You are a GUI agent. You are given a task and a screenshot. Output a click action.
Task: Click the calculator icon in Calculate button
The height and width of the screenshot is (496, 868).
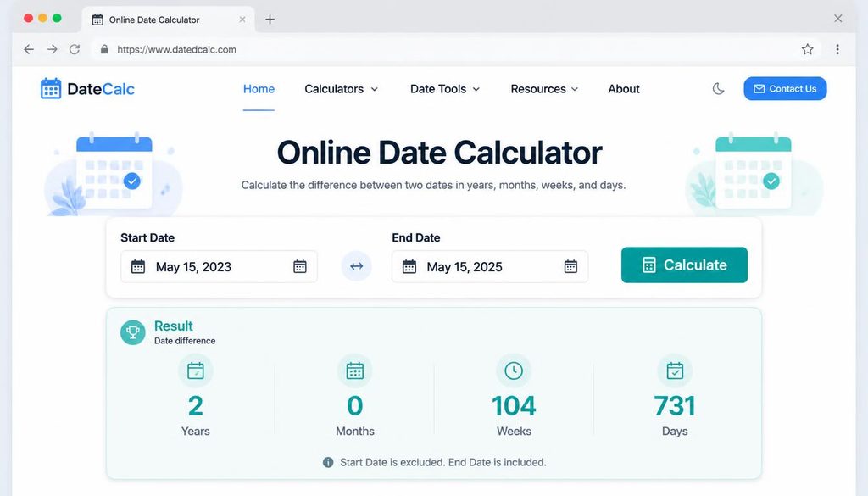tap(648, 265)
